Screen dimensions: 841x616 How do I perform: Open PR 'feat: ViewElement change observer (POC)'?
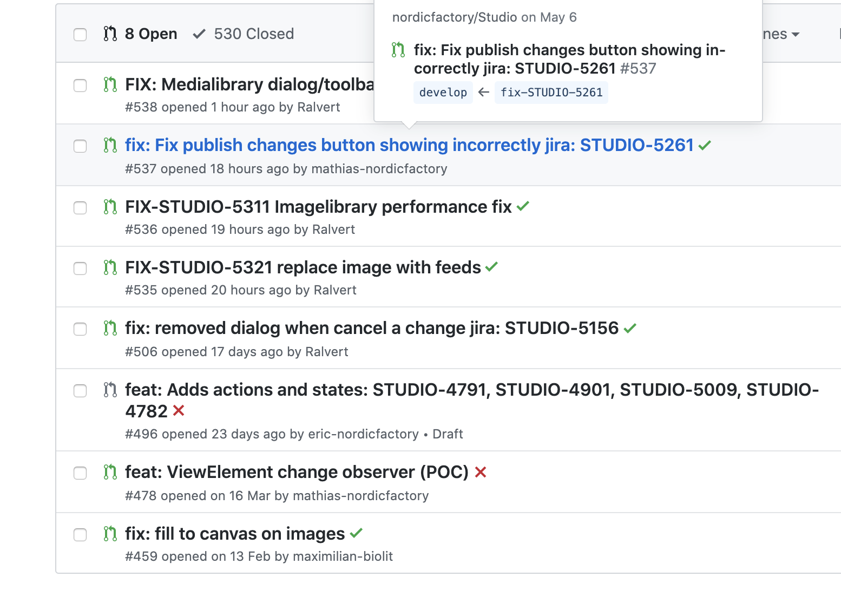coord(297,472)
